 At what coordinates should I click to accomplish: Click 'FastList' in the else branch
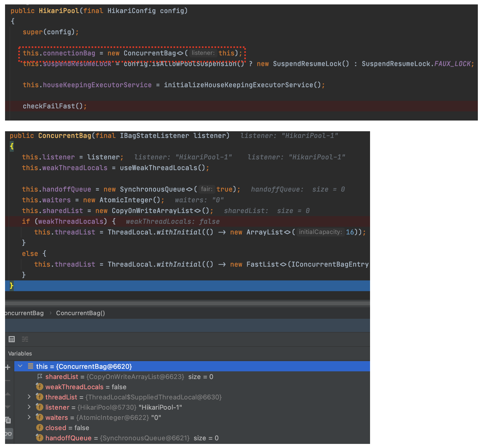pyautogui.click(x=263, y=264)
